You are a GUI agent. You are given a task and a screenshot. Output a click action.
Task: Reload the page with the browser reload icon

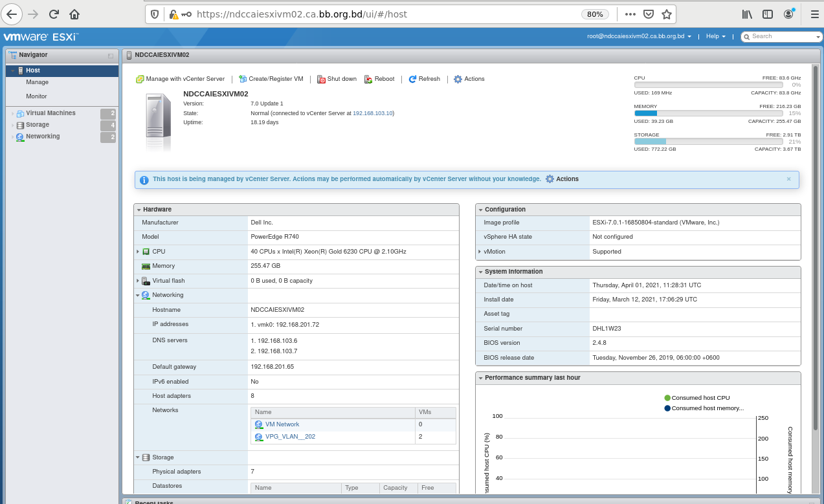(x=54, y=14)
